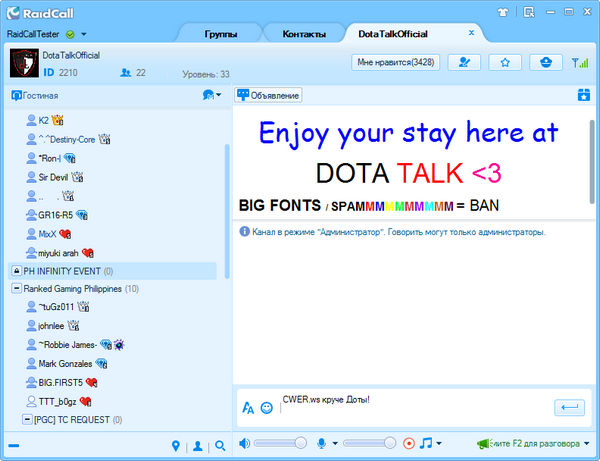
Task: Adjust the microphone volume slider
Action: coord(370,443)
